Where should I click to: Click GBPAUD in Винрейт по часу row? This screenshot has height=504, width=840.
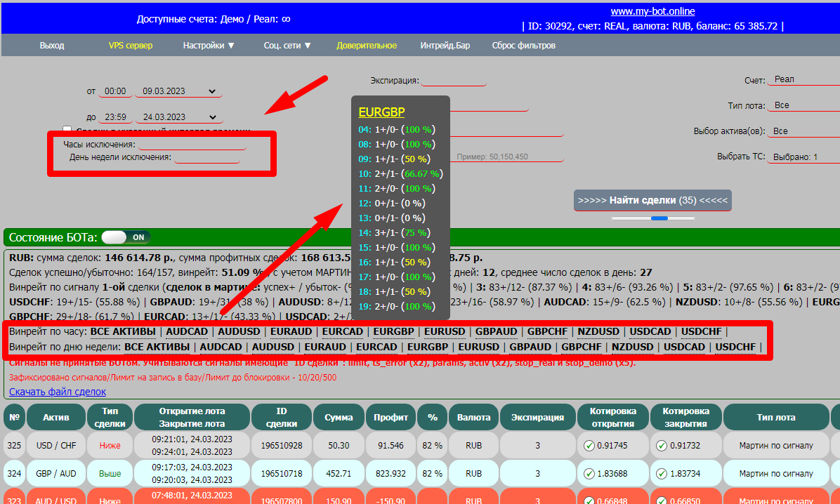496,331
